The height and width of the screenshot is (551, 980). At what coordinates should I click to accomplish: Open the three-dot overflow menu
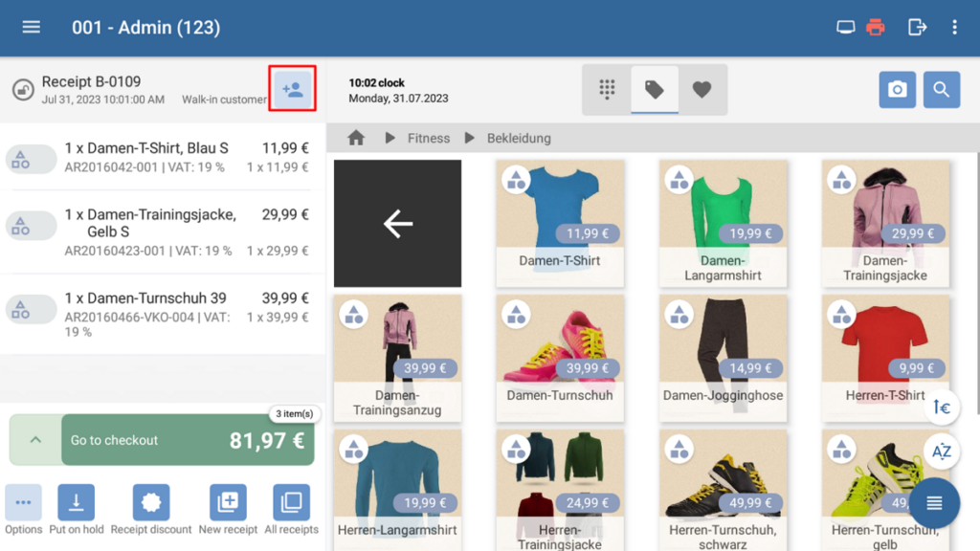coord(954,27)
